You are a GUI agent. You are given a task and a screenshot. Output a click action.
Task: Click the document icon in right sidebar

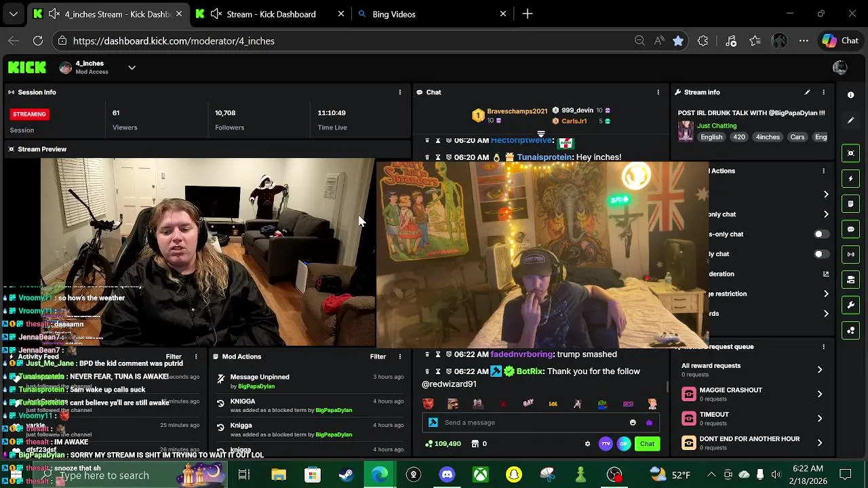pyautogui.click(x=851, y=204)
